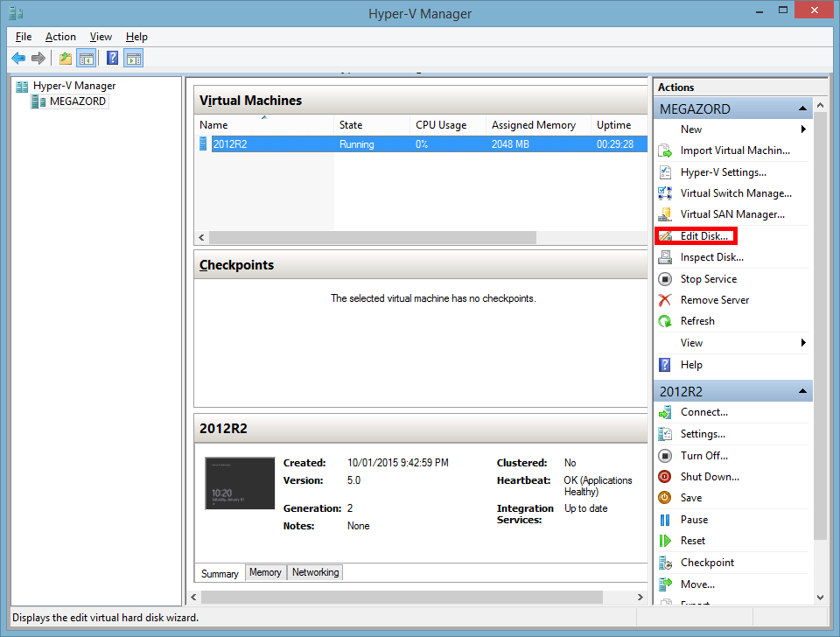
Task: Click the 2048 MB memory cell
Action: pyautogui.click(x=510, y=144)
